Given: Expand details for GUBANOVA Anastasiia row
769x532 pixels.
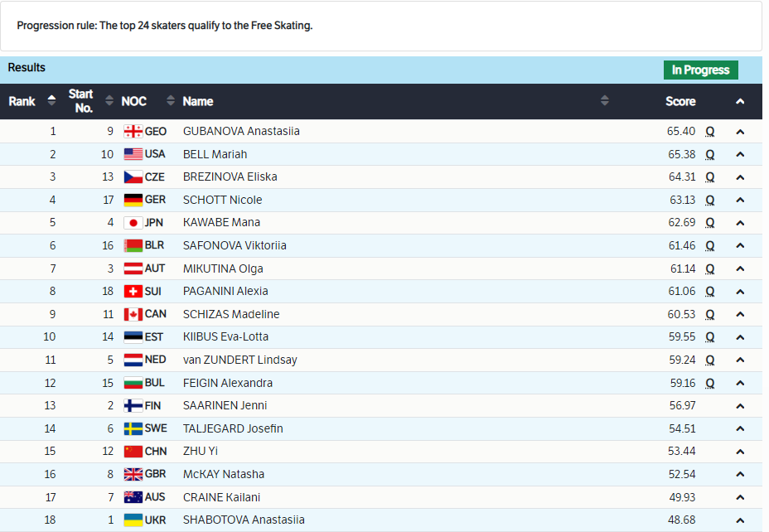Looking at the screenshot, I should (740, 131).
